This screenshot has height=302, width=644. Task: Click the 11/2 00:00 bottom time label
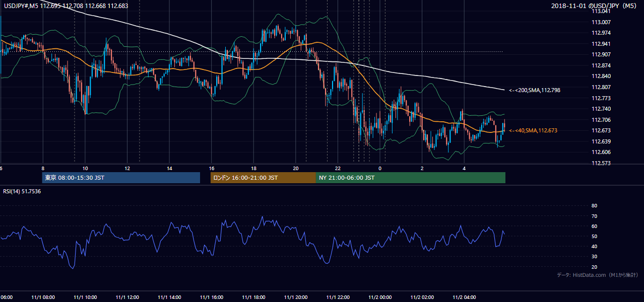[x=380, y=297]
